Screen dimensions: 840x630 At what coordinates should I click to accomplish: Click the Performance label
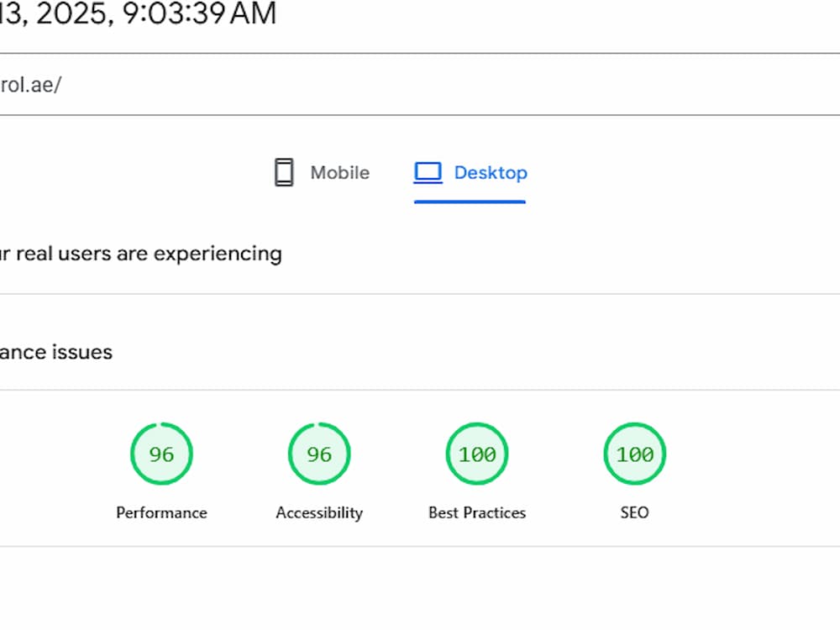[x=161, y=512]
